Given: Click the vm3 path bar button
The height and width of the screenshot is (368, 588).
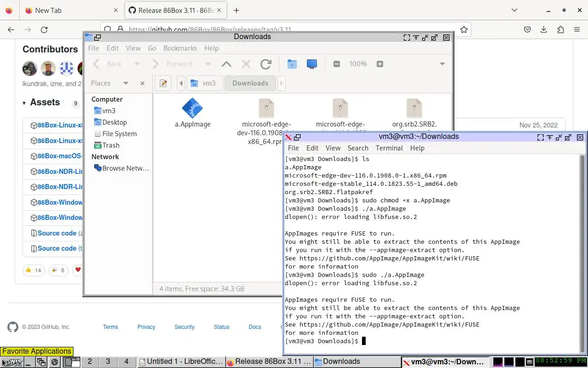Looking at the screenshot, I should [204, 83].
